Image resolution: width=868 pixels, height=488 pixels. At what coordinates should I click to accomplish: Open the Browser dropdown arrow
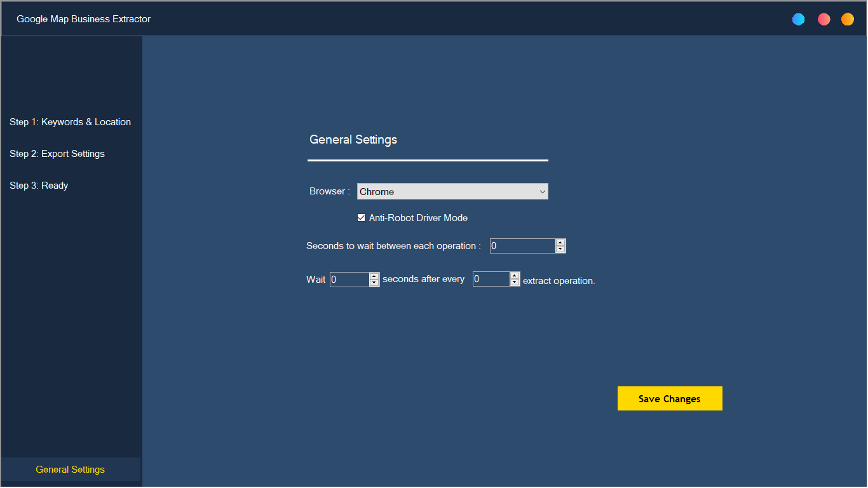[542, 191]
